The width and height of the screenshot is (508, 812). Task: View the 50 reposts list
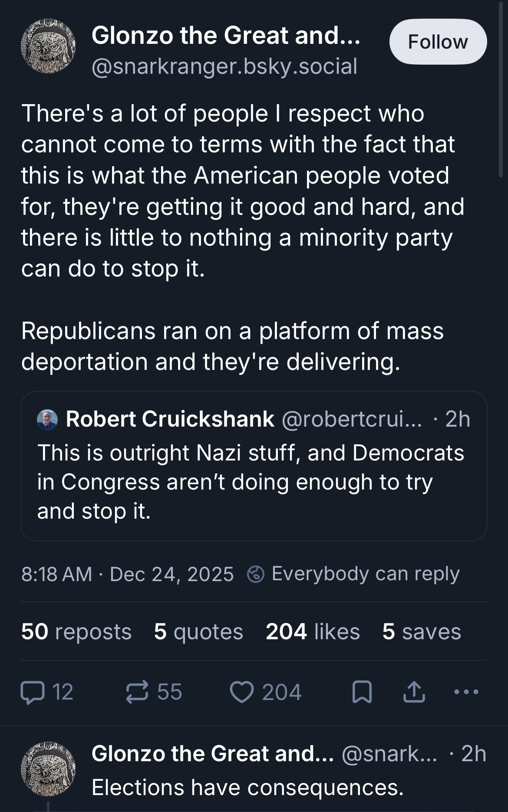[x=76, y=631]
